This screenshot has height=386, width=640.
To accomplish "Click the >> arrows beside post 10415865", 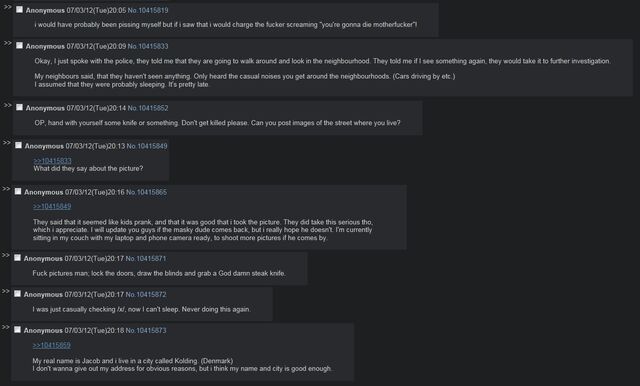I will tap(6, 189).
